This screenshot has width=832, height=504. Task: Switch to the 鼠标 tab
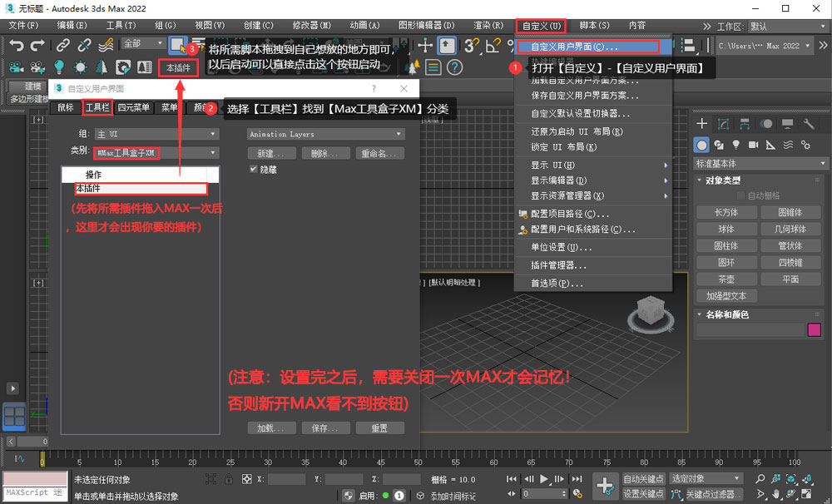coord(66,107)
